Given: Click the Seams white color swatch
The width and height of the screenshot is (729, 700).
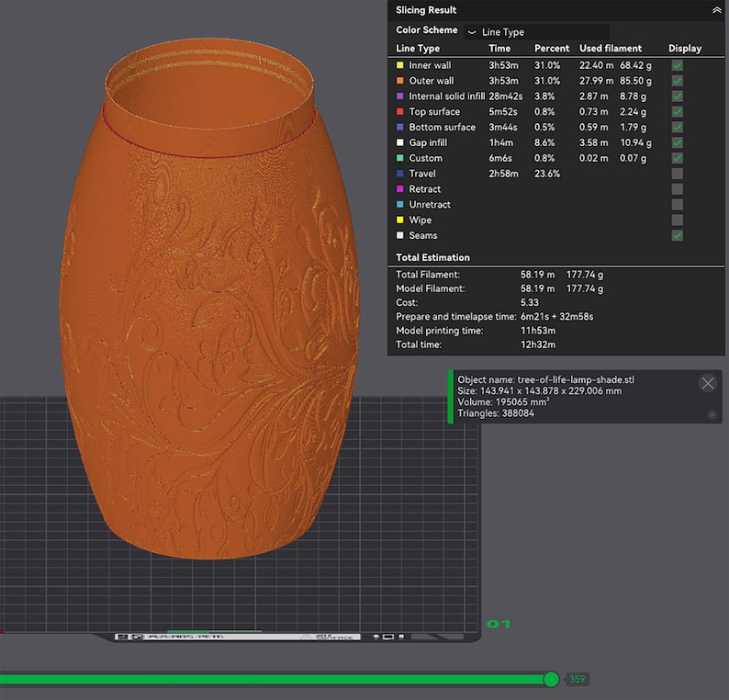Looking at the screenshot, I should point(399,235).
